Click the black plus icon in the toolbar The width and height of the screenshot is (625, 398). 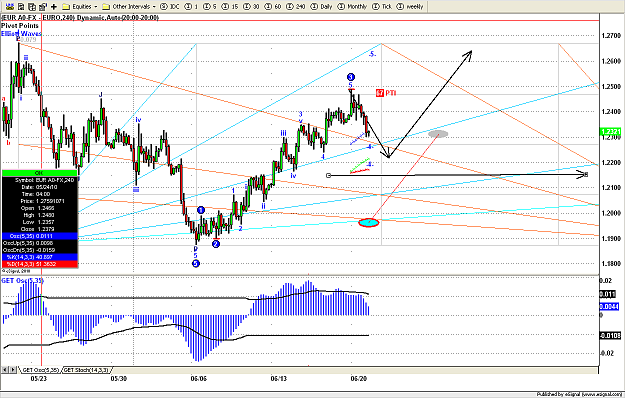pyautogui.click(x=54, y=6)
